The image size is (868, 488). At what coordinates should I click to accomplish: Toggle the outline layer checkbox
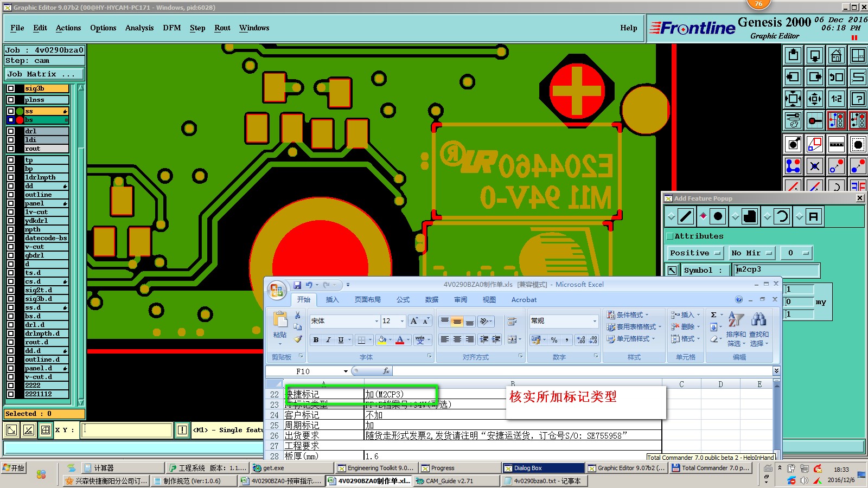(11, 195)
